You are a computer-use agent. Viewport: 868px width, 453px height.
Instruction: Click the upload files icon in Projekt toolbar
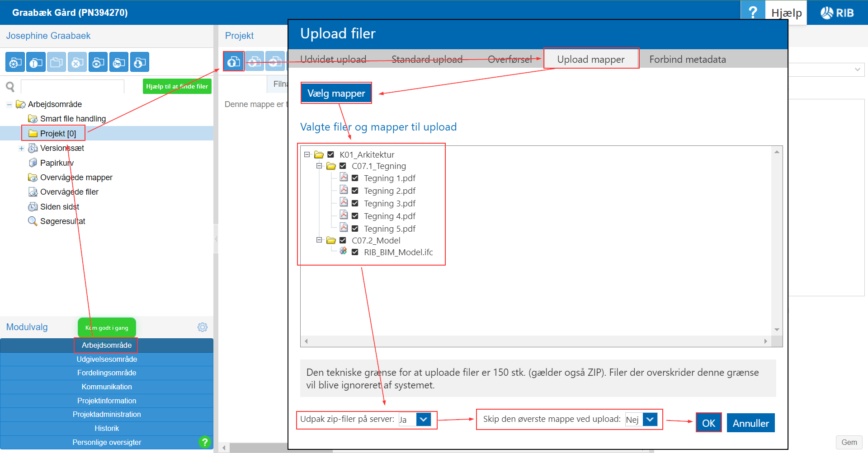click(233, 61)
